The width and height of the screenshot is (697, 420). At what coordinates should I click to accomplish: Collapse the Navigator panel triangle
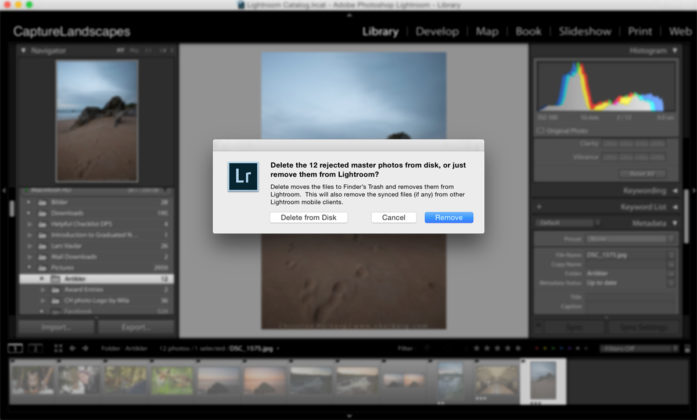coord(24,51)
